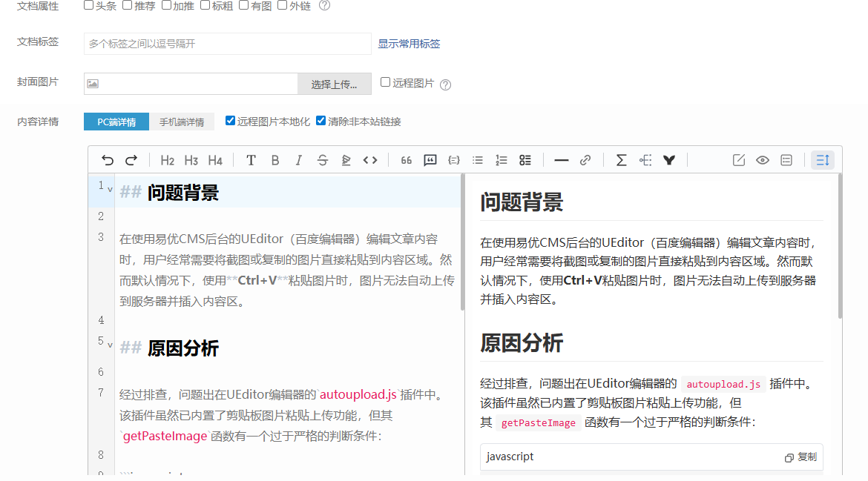Click the javascript code block label

510,457
